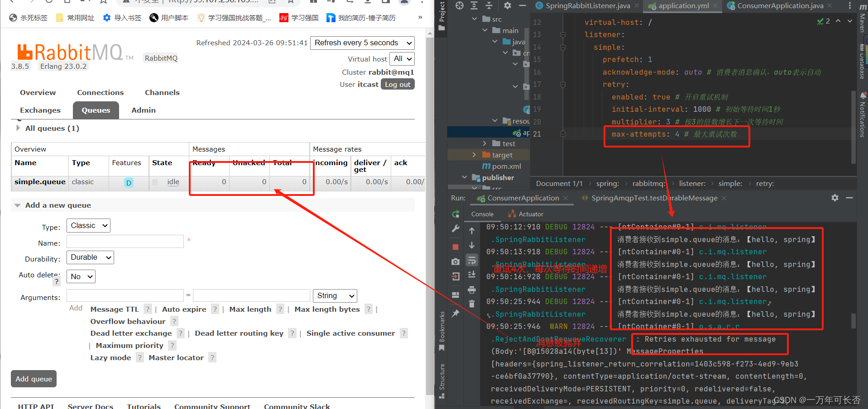Image resolution: width=868 pixels, height=409 pixels.
Task: Hide the Project panel with the minus icon
Action: click(523, 5)
